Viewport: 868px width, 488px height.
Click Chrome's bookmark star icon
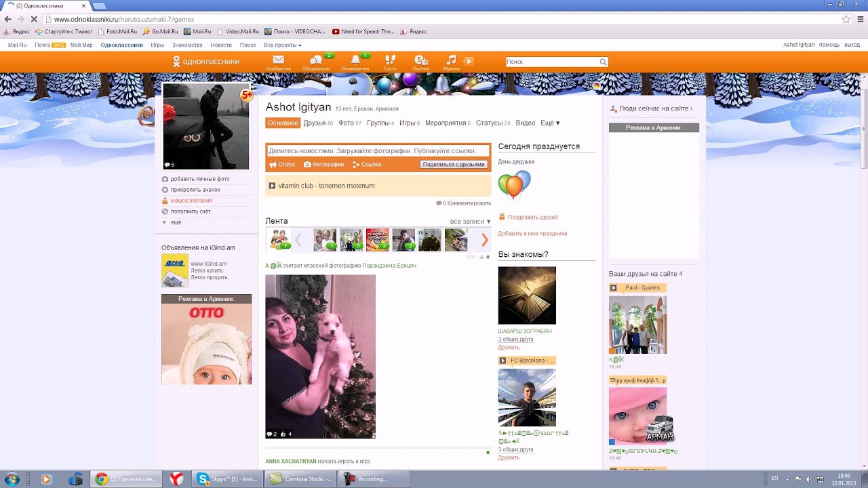[846, 20]
